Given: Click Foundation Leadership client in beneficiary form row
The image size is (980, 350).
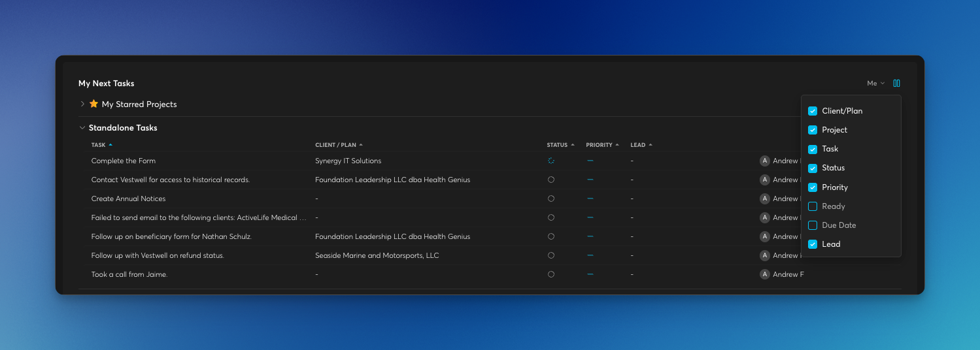Looking at the screenshot, I should click(x=392, y=236).
